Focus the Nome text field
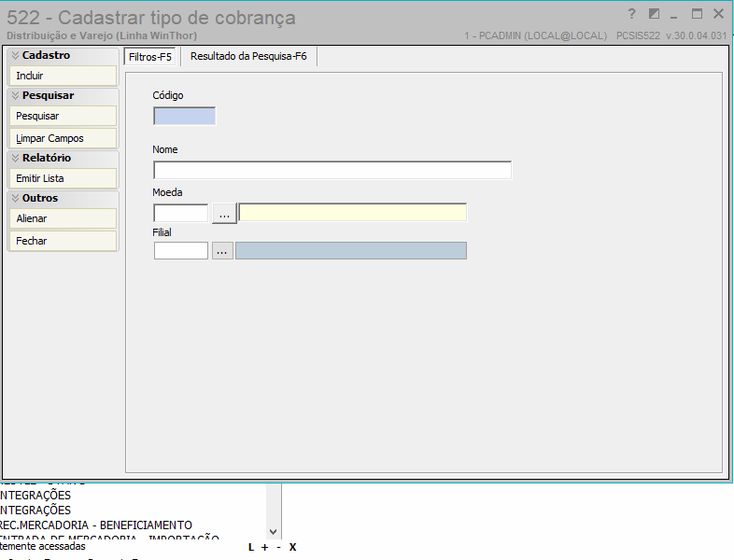734x560 pixels. coord(332,170)
